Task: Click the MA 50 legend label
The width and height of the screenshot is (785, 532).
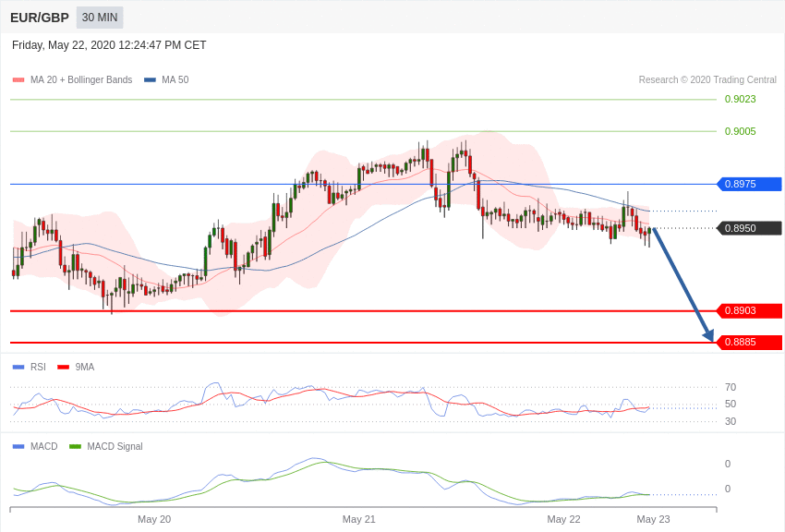Action: pyautogui.click(x=175, y=79)
